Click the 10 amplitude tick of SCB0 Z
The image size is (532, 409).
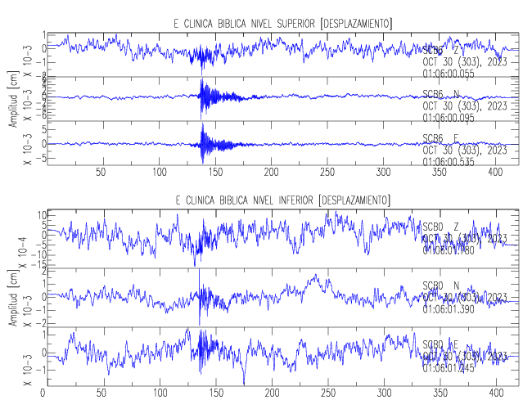pos(42,215)
